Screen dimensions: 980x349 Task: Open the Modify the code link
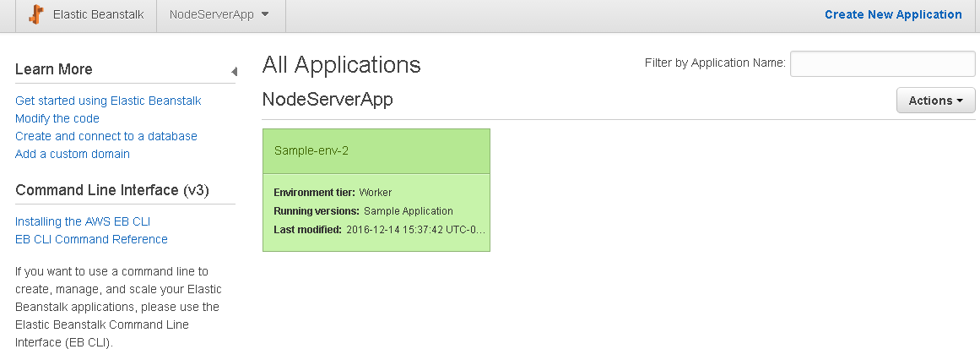(57, 118)
